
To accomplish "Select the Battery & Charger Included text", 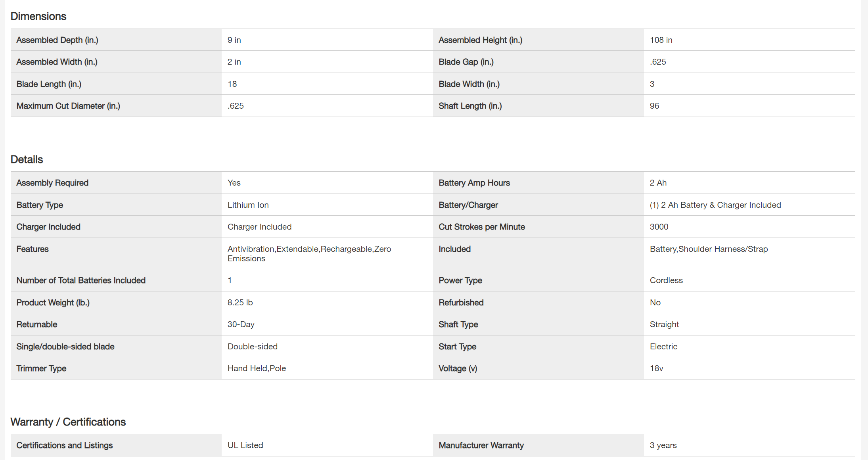I will pos(715,205).
